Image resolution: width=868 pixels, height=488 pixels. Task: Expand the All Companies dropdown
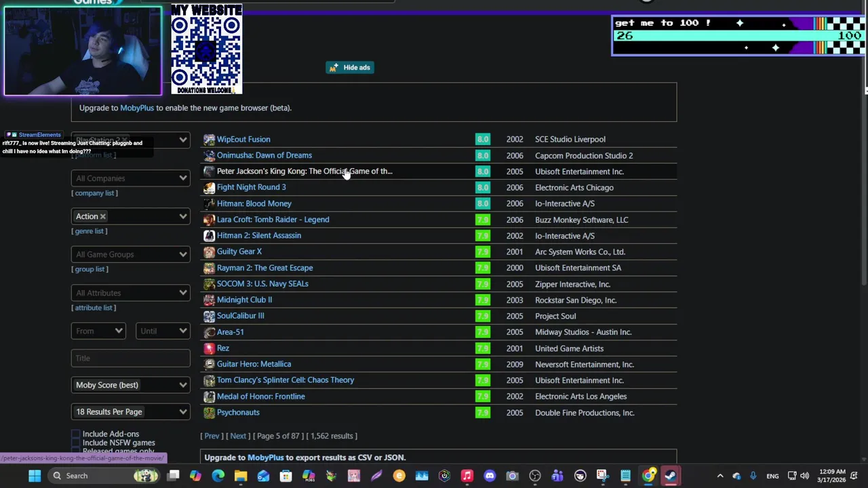[x=131, y=178]
